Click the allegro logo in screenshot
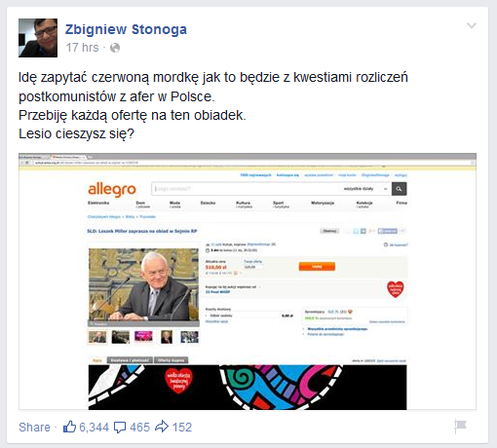The height and width of the screenshot is (448, 497). tap(112, 189)
